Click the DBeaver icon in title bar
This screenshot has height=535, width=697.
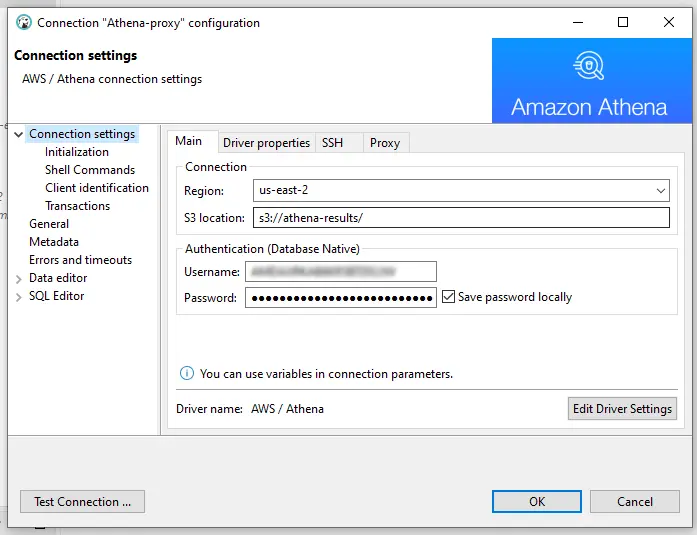24,22
